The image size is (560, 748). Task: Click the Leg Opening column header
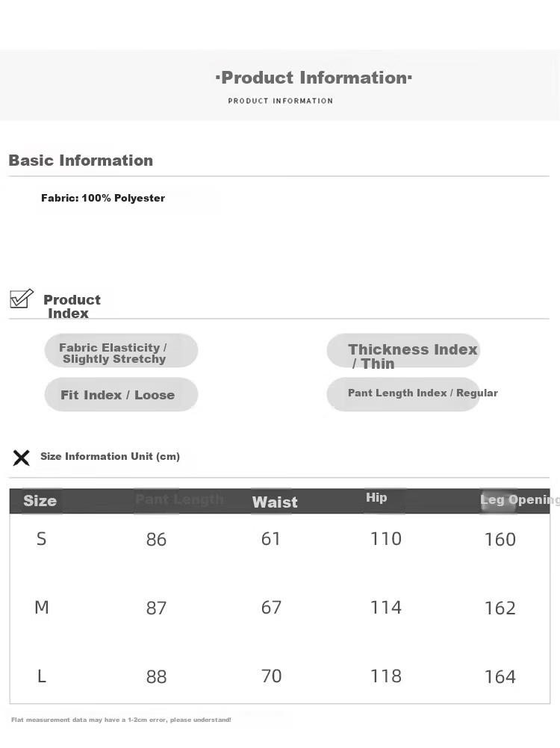point(520,500)
